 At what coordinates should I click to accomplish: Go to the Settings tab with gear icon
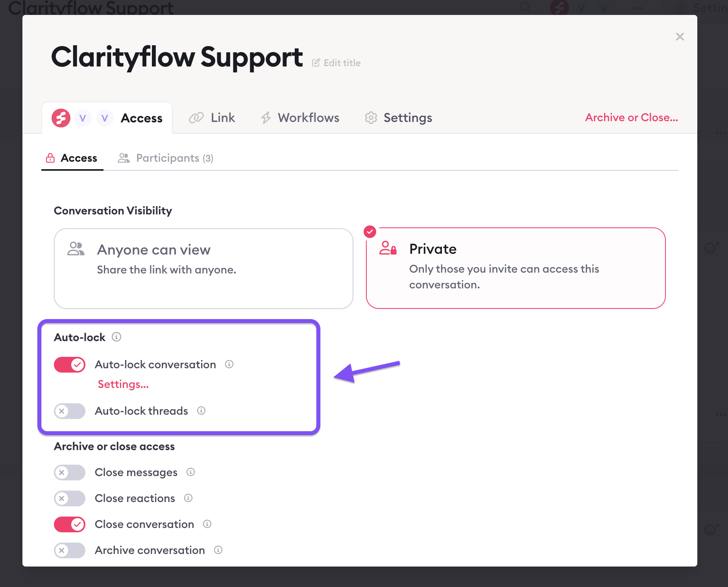[x=398, y=118]
